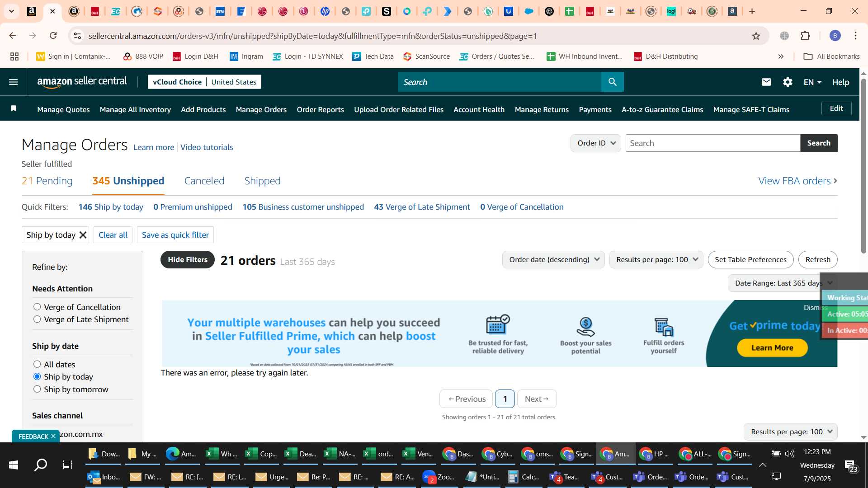Switch to the Canceled tab

[x=204, y=181]
